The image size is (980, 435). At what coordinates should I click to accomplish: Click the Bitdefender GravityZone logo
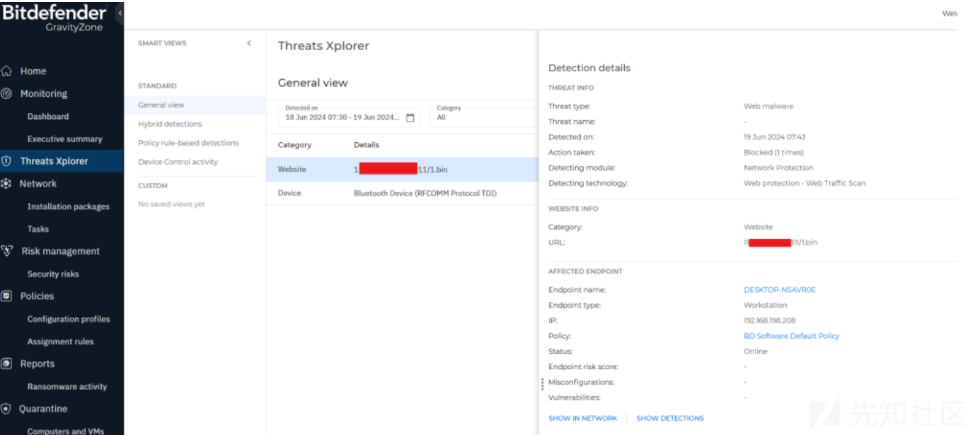[54, 18]
